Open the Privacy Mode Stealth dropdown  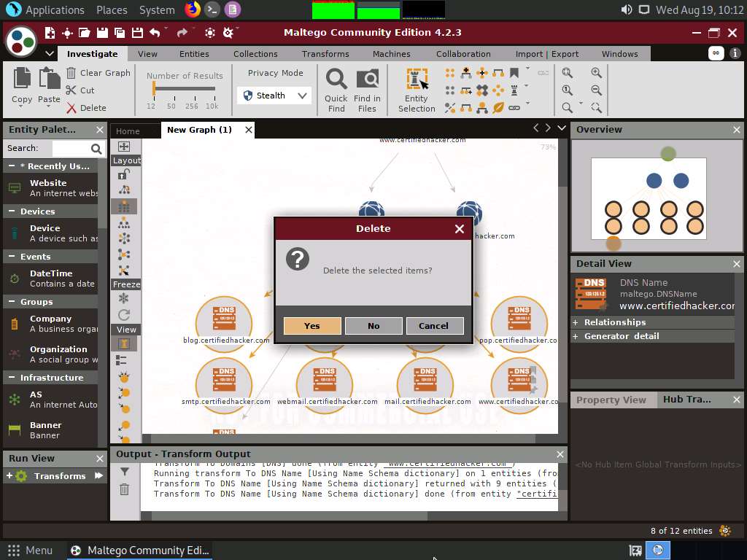274,96
